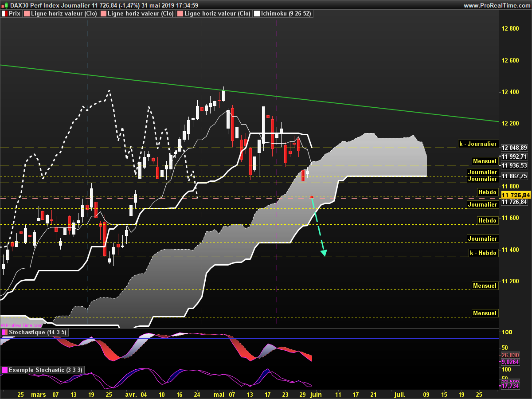Click the '12 800' price axis label
This screenshot has height=399, width=532.
point(510,28)
